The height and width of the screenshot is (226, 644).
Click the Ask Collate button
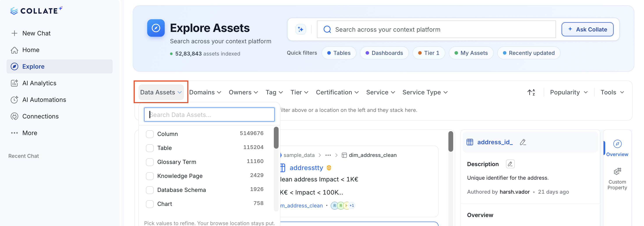pyautogui.click(x=587, y=30)
